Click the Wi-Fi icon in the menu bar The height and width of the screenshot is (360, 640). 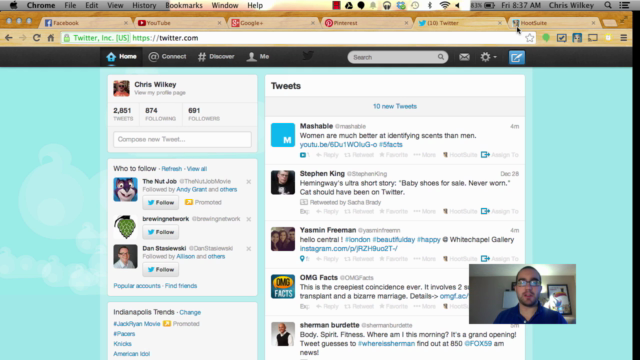click(444, 5)
